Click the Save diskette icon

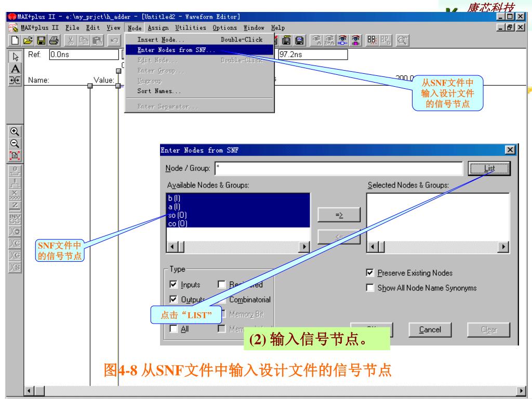(41, 41)
